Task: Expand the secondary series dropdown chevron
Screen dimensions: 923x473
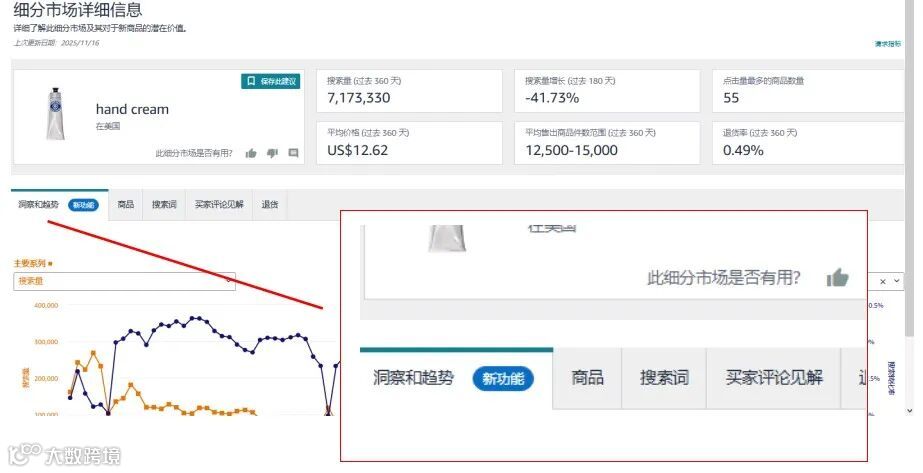Action: [896, 281]
